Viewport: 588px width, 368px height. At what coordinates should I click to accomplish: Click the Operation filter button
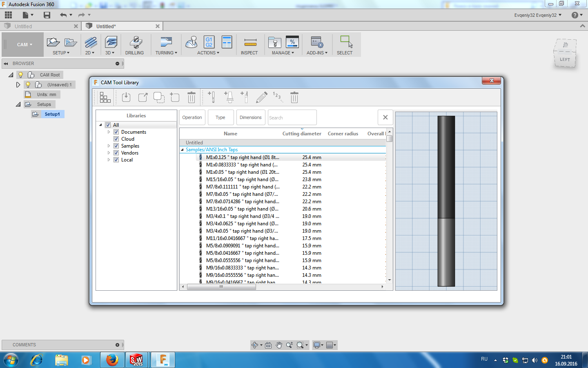[x=192, y=117]
